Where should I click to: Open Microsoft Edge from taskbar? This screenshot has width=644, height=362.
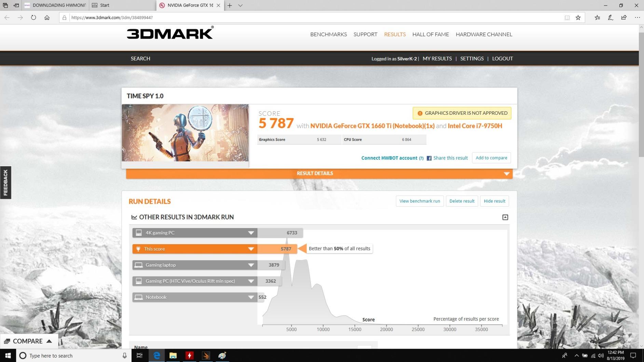pos(157,356)
